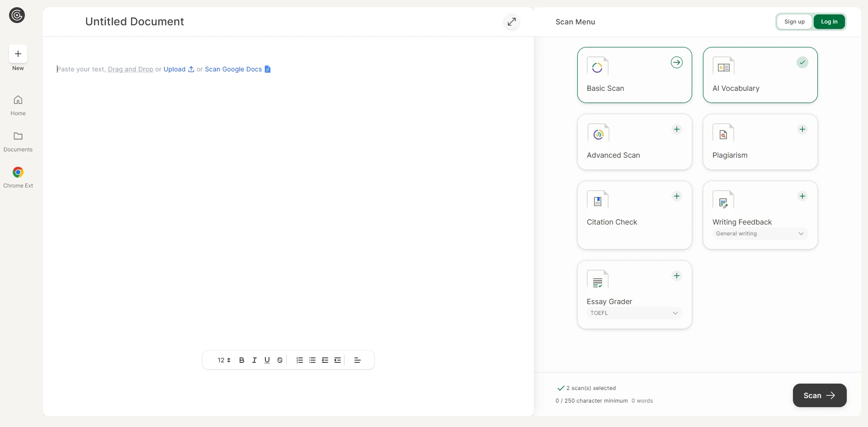This screenshot has height=427, width=868.
Task: Click the 250 character minimum counter
Action: 592,401
